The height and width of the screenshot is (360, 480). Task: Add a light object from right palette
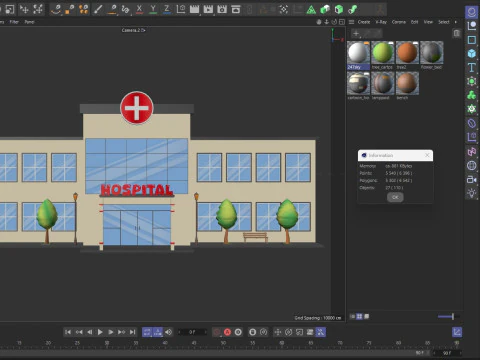coord(471,193)
